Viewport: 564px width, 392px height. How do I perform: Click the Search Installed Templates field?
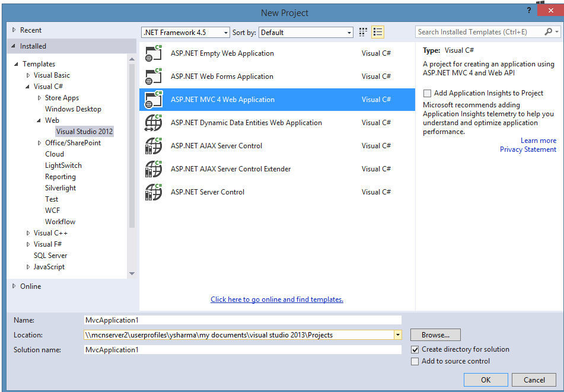point(480,32)
